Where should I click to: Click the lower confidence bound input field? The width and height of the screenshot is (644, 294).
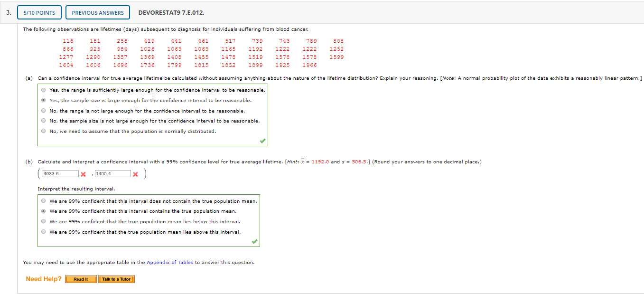(x=60, y=173)
